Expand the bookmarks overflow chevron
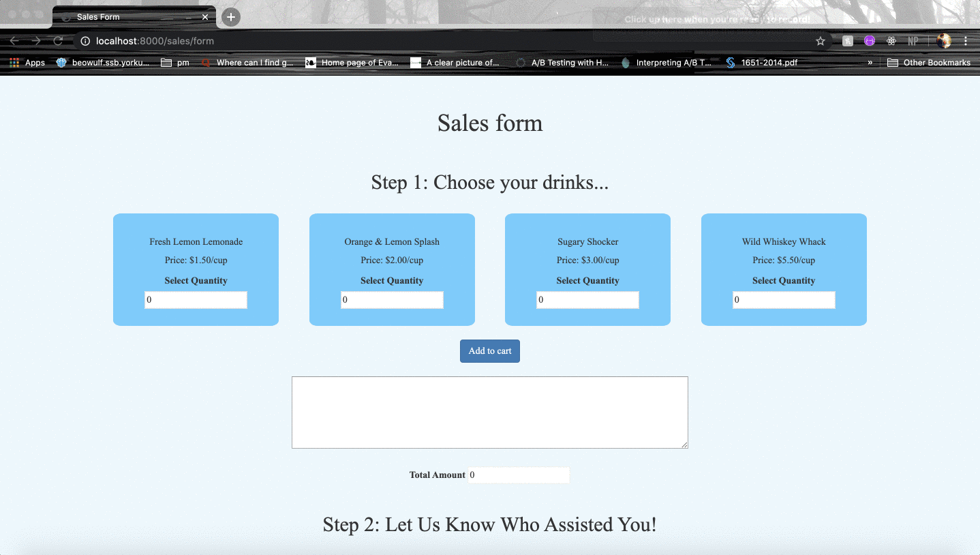The height and width of the screenshot is (555, 980). coord(870,63)
